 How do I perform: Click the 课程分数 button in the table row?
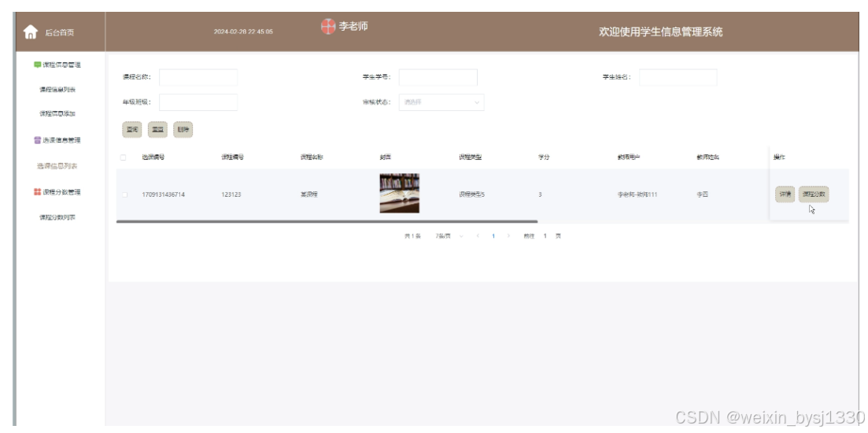[814, 194]
